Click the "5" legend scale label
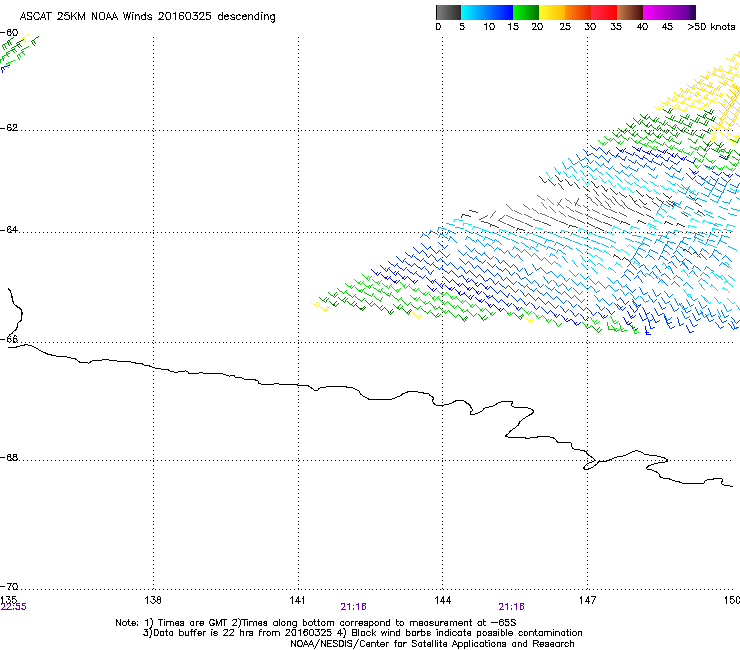The image size is (740, 650). 462,27
